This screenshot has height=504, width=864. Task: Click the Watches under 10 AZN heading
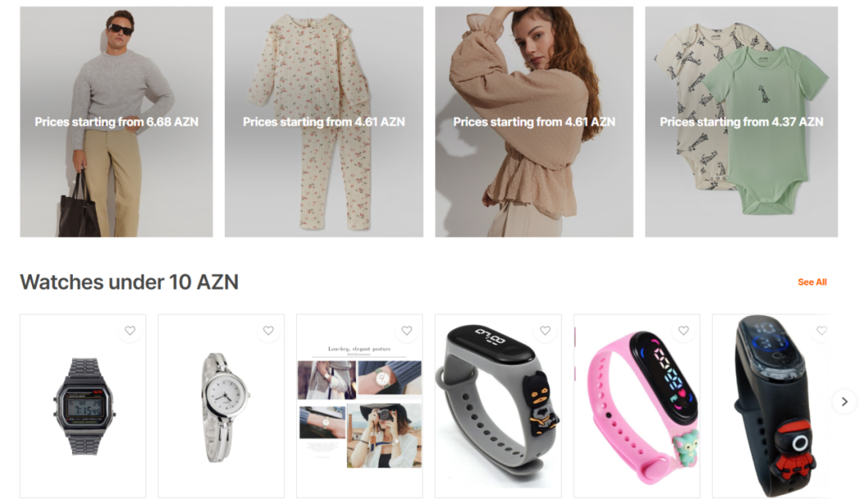(x=130, y=282)
